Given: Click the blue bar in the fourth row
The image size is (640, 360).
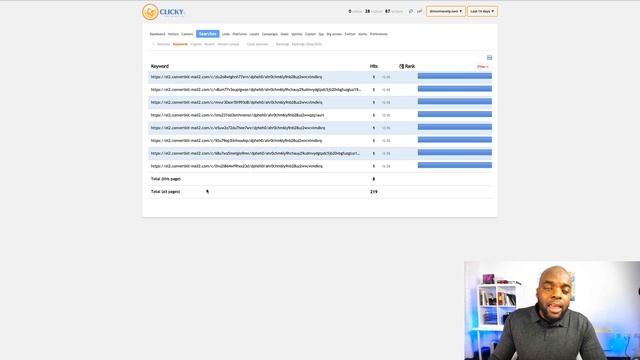Looking at the screenshot, I should point(455,114).
